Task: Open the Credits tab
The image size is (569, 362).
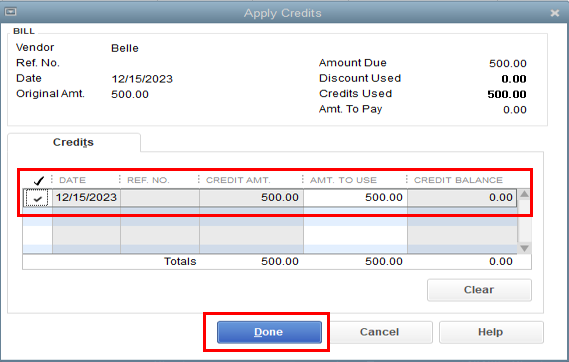Action: tap(73, 142)
